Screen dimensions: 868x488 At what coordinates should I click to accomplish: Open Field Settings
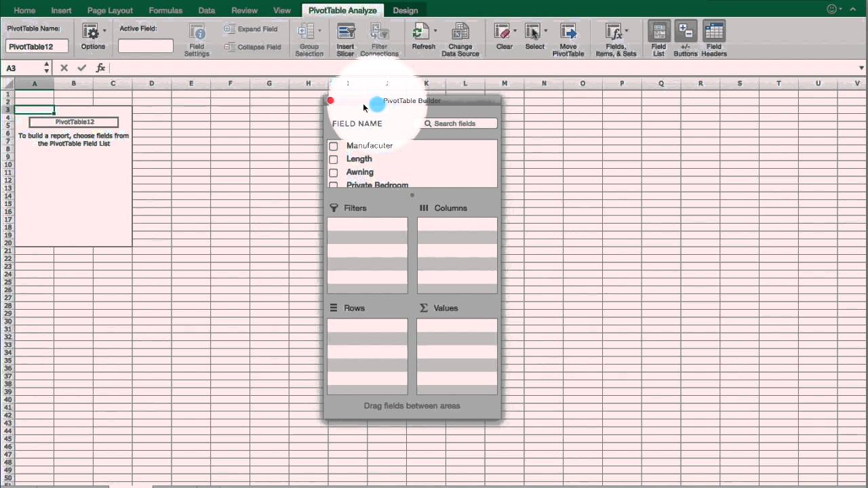pos(197,39)
